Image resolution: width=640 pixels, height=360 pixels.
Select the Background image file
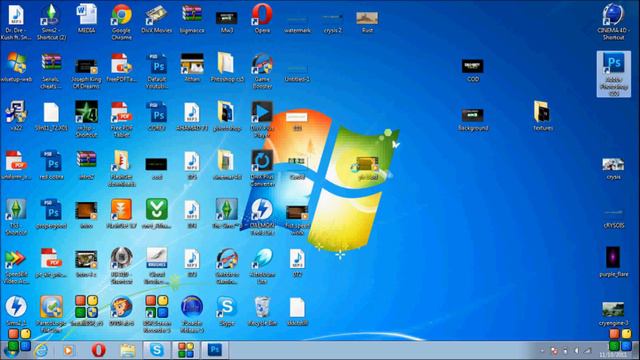473,115
